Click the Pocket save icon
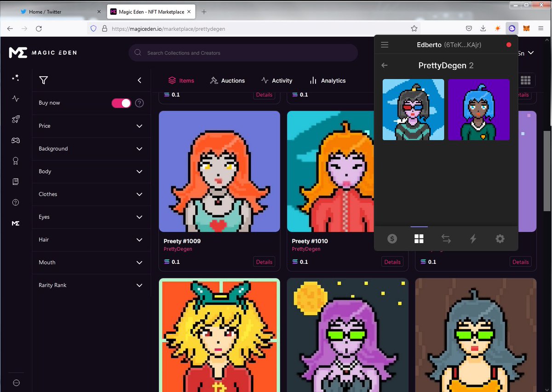552x392 pixels. coord(468,28)
